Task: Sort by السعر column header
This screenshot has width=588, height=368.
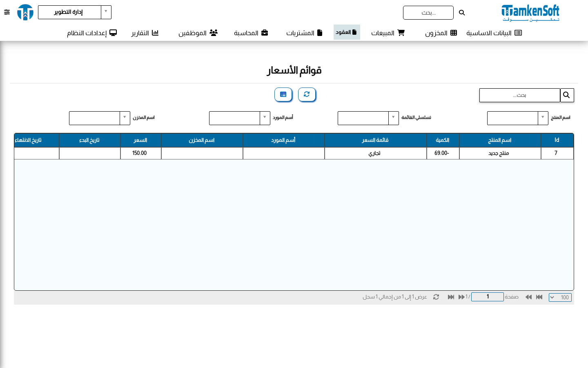Action: 140,140
